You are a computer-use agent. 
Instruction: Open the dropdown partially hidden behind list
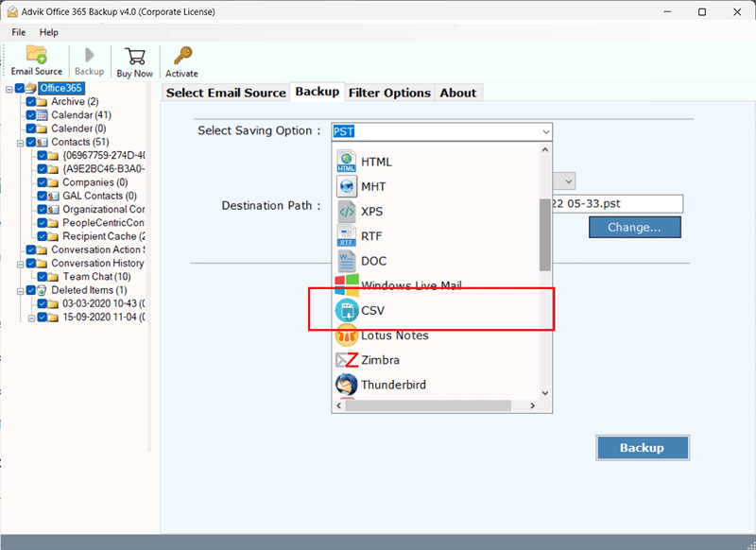tap(569, 181)
